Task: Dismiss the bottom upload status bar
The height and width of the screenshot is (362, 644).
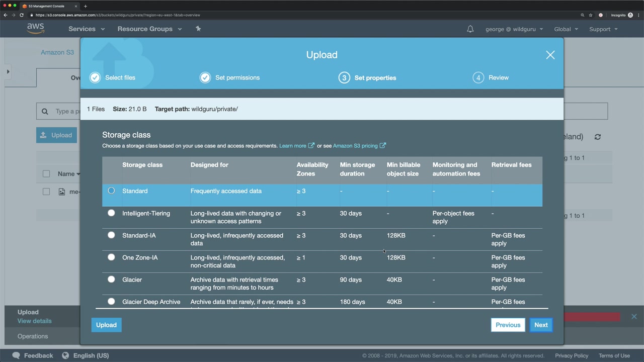Action: (634, 316)
